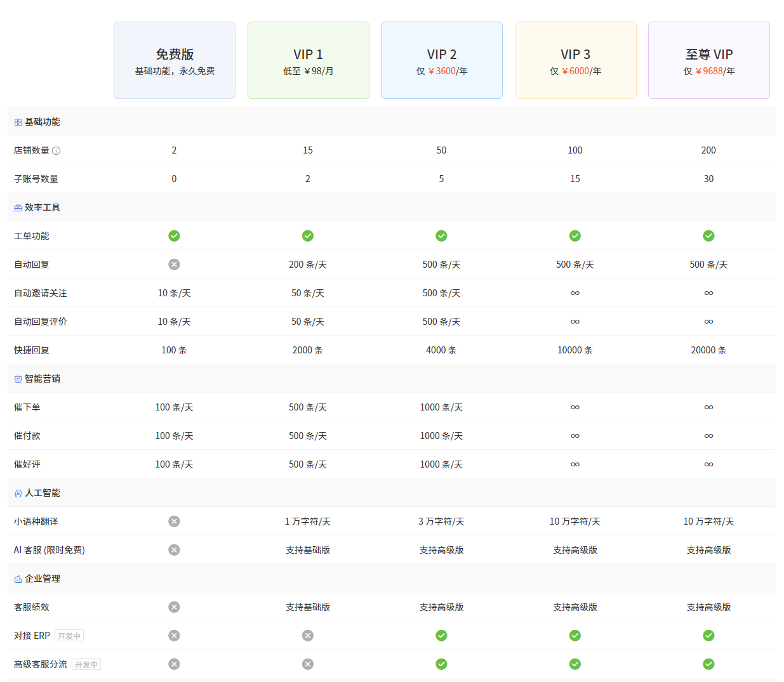Click green check for 高级客服分流 under 至尊 VIP
Image resolution: width=784 pixels, height=682 pixels.
pos(708,664)
